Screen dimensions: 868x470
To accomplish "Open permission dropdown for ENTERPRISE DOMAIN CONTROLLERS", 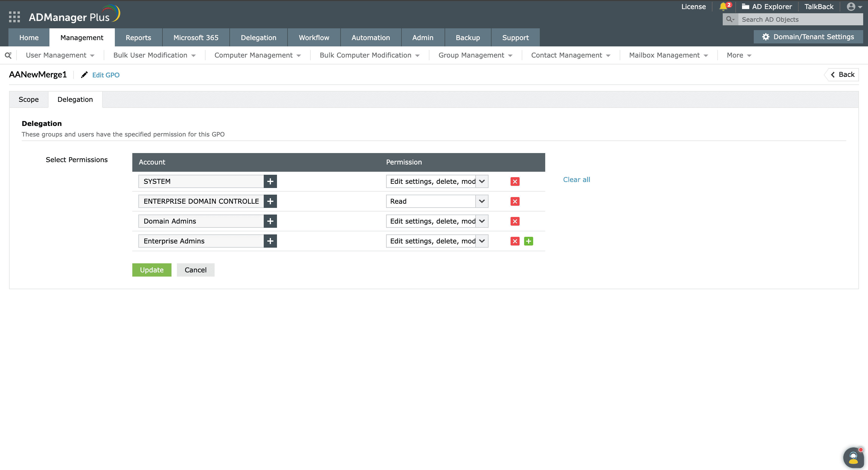I will (x=482, y=202).
